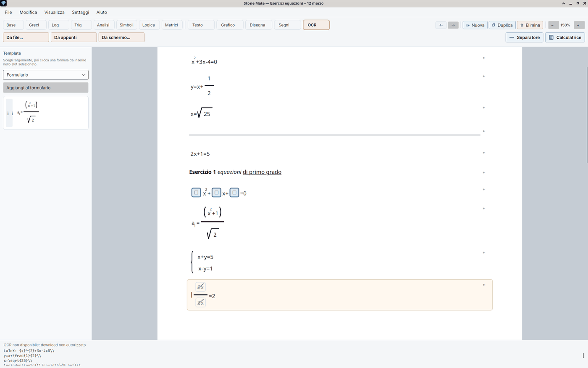Insert a Separatore line
The image size is (588, 368).
(524, 37)
